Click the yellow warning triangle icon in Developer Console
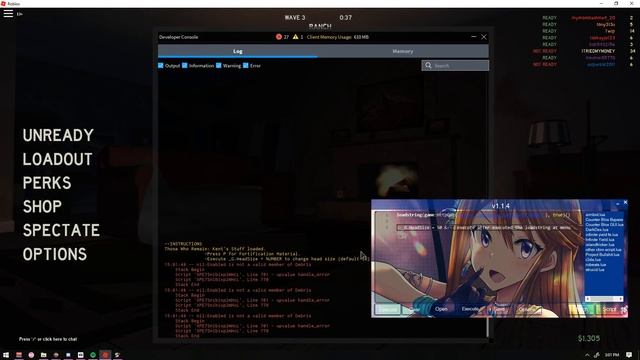This screenshot has height=360, width=640. 295,37
